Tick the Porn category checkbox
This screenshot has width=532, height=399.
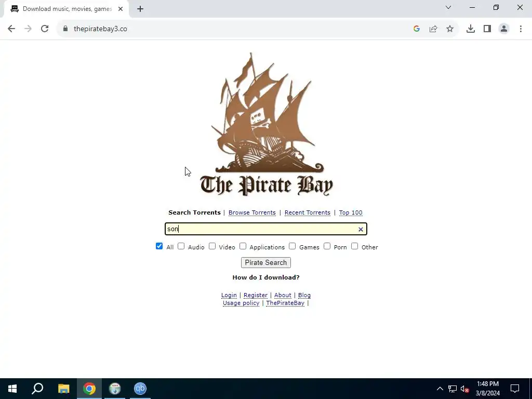327,246
